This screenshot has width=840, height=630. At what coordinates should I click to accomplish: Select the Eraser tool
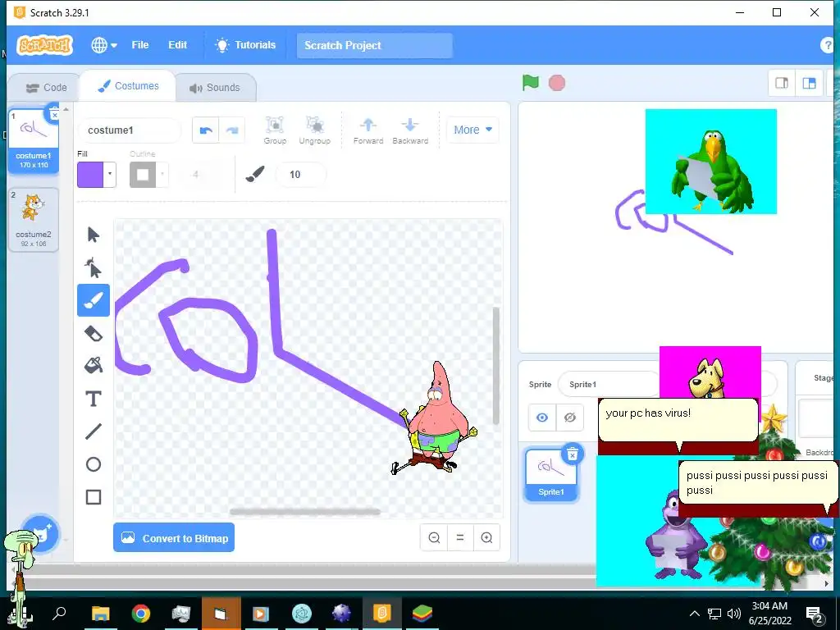click(x=94, y=333)
